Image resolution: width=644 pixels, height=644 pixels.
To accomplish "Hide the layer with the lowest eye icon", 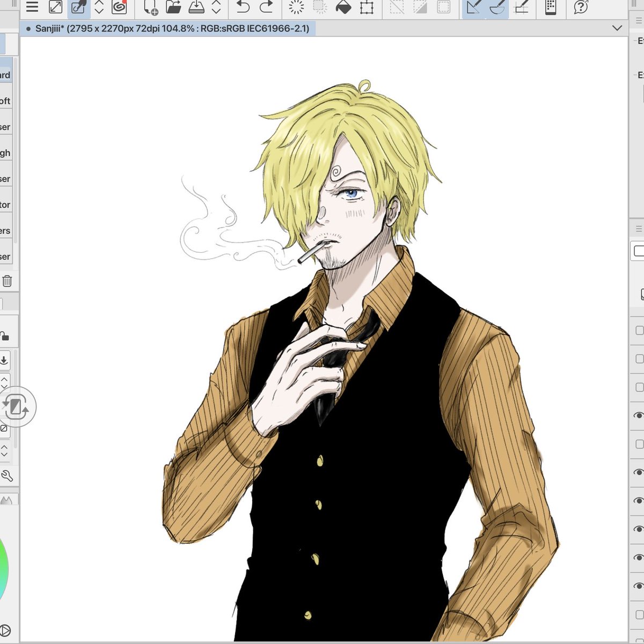I will coord(638,586).
